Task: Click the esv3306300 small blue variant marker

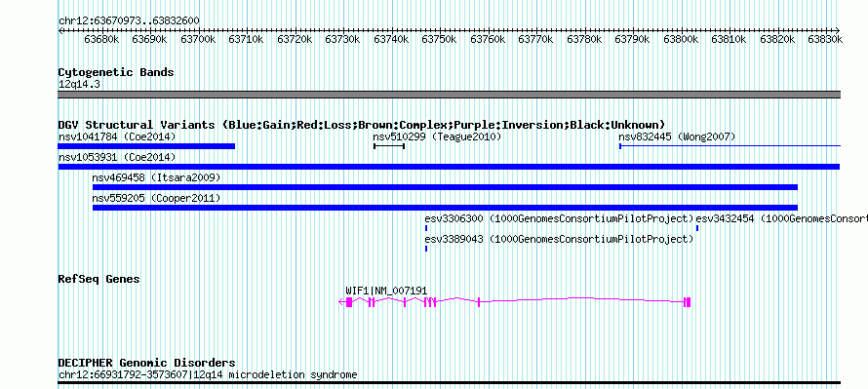Action: tap(426, 228)
